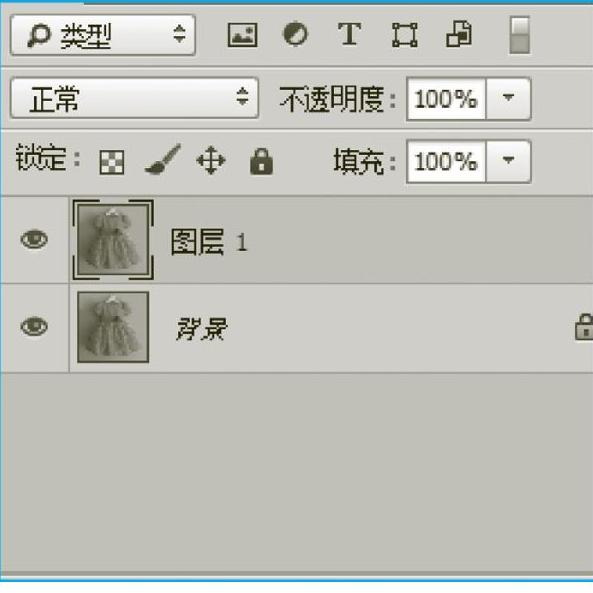593x593 pixels.
Task: Open 不透明度 opacity slider arrow
Action: pos(508,99)
